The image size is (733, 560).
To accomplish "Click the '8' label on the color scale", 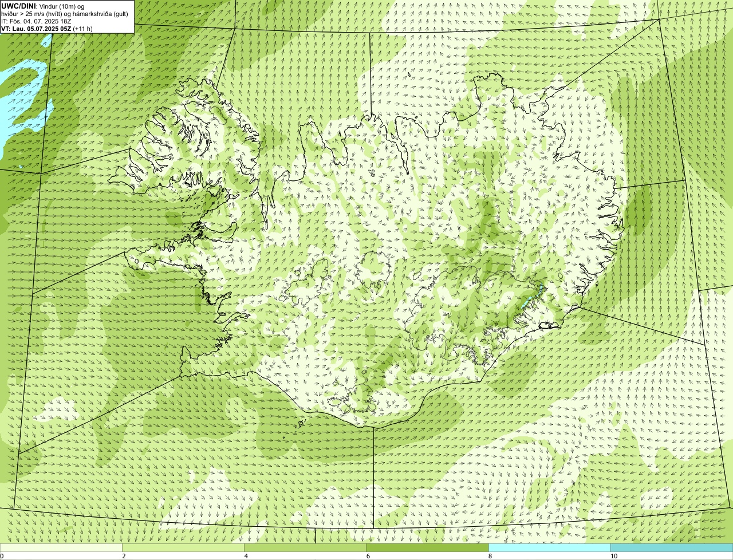I will [490, 556].
